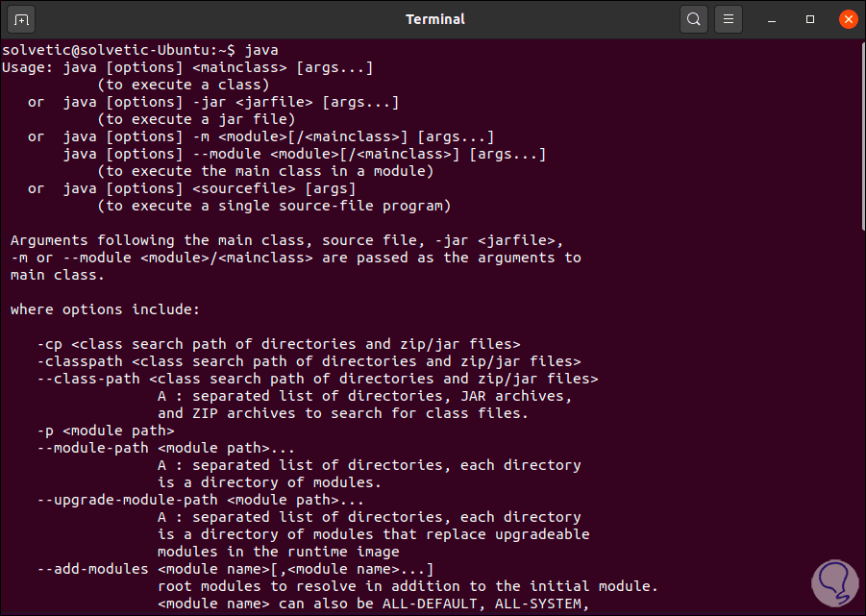This screenshot has height=616, width=866.
Task: Click the 'where options include:' text
Action: (105, 309)
